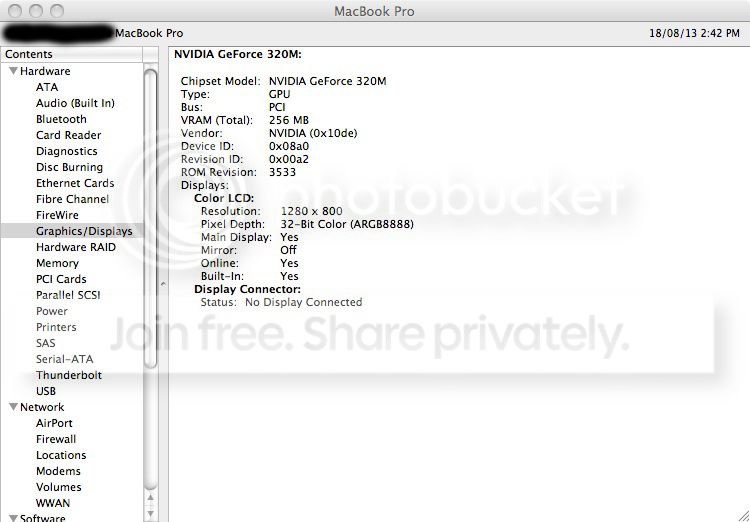750x522 pixels.
Task: Select the Thunderbolt entry
Action: coord(69,375)
